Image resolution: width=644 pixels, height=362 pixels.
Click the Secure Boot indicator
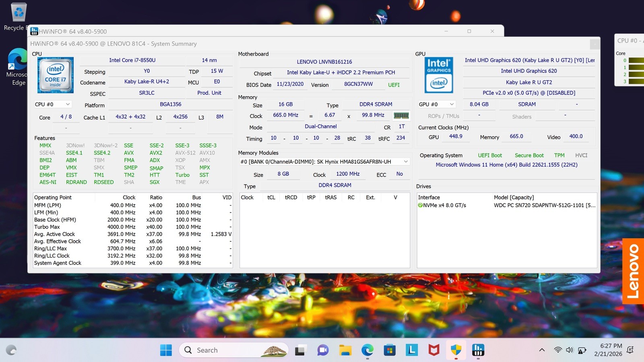tap(529, 155)
